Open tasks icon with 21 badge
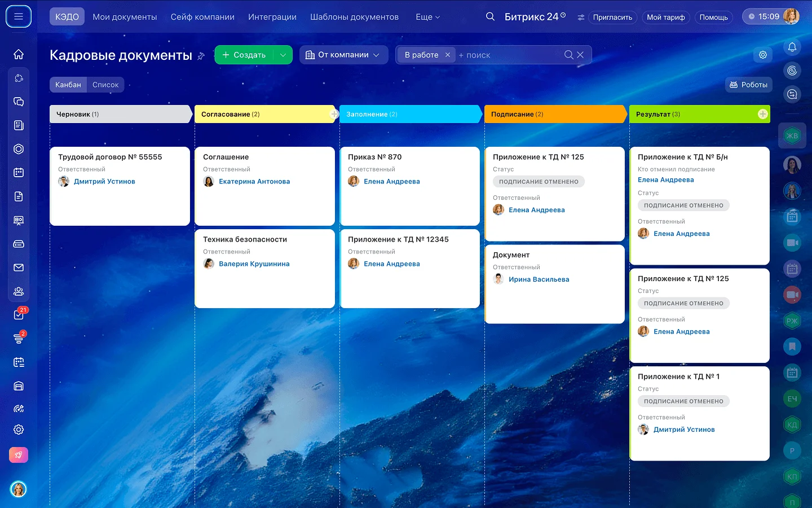The height and width of the screenshot is (508, 812). 19,315
